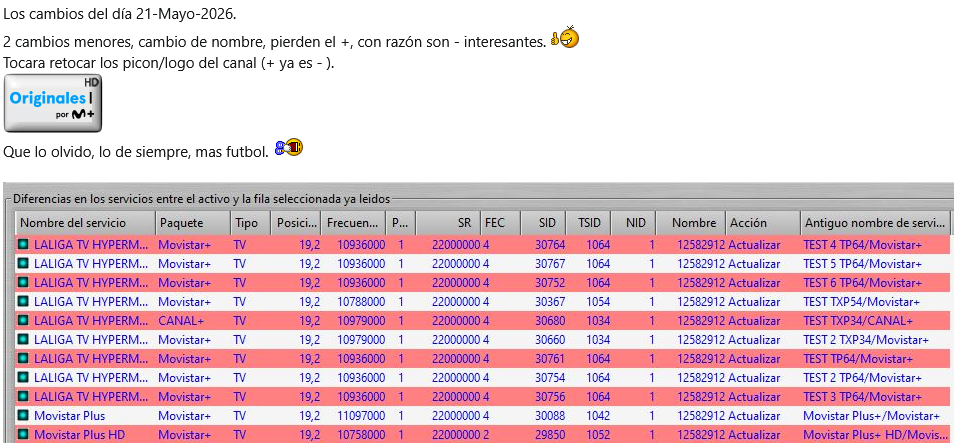Sort by Nombre column header

click(691, 223)
